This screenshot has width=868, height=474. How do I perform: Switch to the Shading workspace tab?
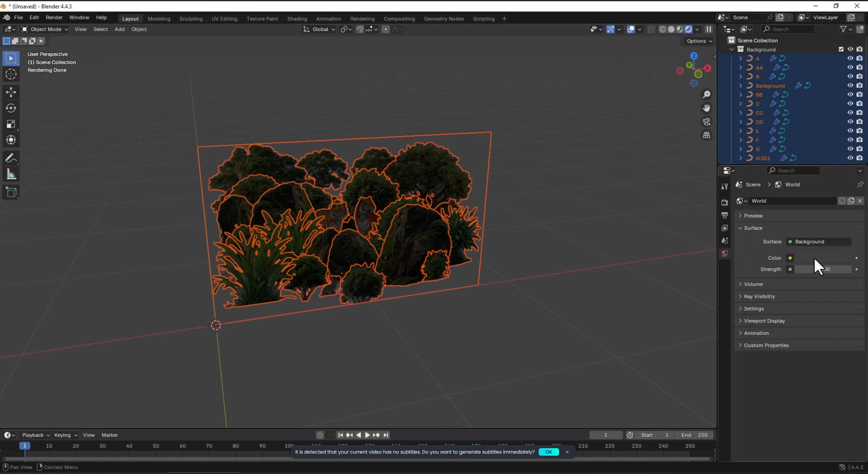(297, 19)
